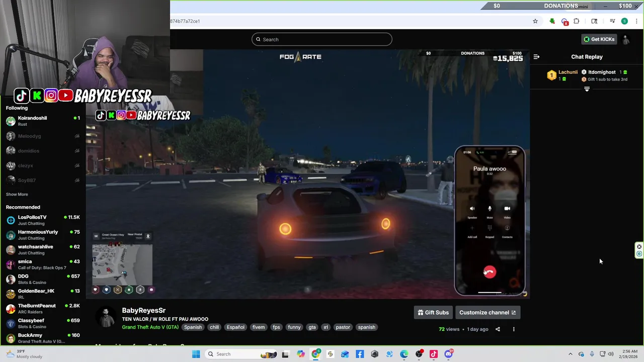Open Lachunli's leaderboard profile
The image size is (644, 362).
[x=562, y=75]
